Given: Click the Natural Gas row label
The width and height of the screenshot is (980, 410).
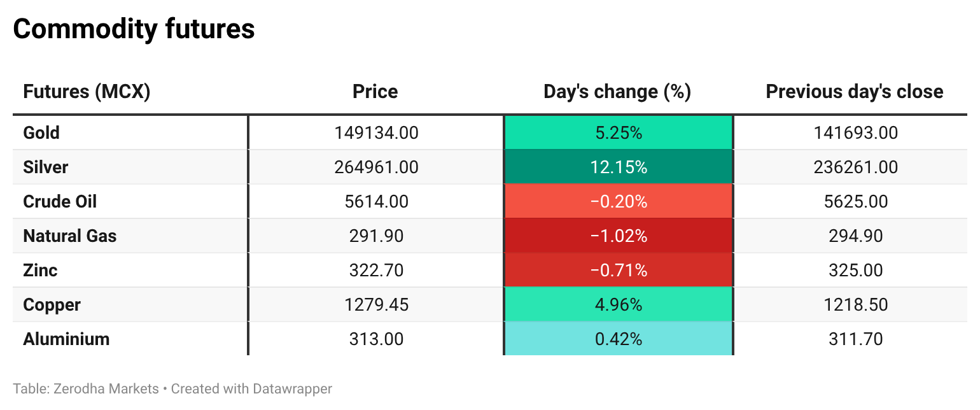Looking at the screenshot, I should (70, 236).
